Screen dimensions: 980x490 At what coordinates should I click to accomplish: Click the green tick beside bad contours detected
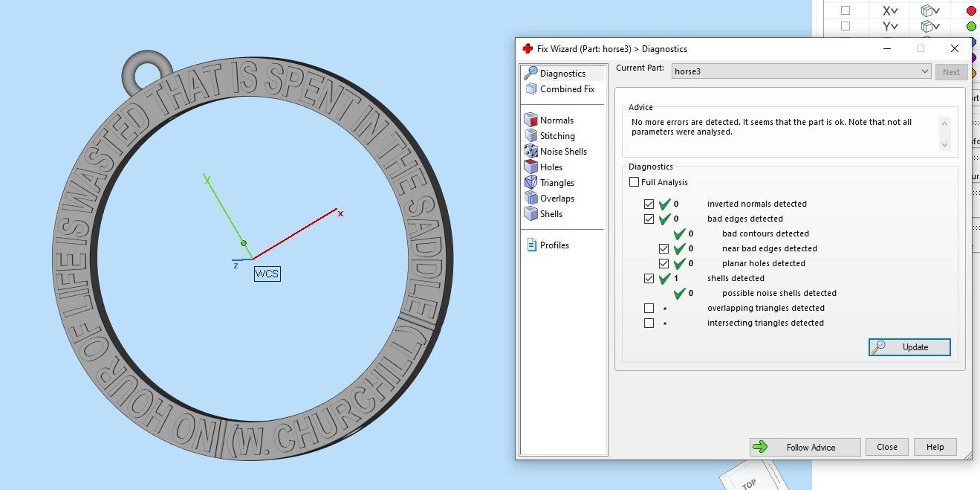coord(680,233)
